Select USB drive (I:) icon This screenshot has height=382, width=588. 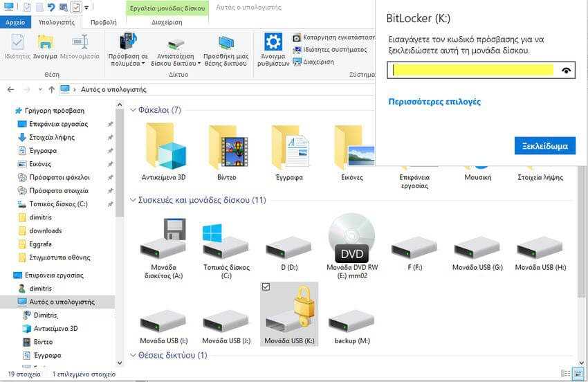163,320
